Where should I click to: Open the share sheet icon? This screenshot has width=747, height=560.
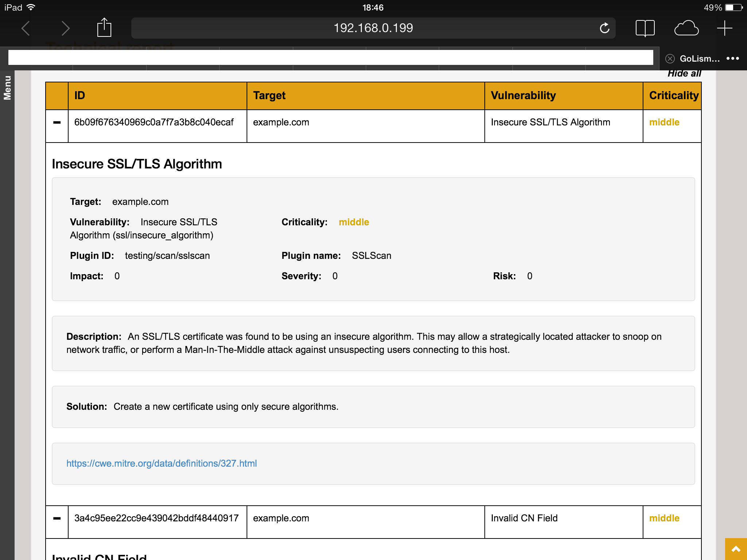click(x=104, y=28)
